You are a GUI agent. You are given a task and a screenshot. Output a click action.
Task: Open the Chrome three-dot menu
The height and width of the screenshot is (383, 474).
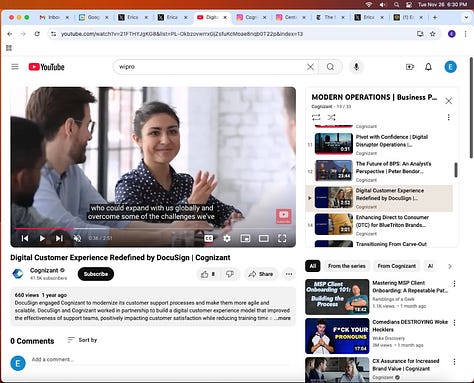point(465,34)
